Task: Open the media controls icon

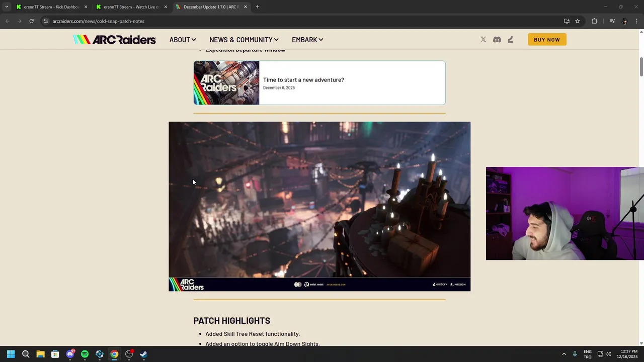Action: (x=612, y=21)
